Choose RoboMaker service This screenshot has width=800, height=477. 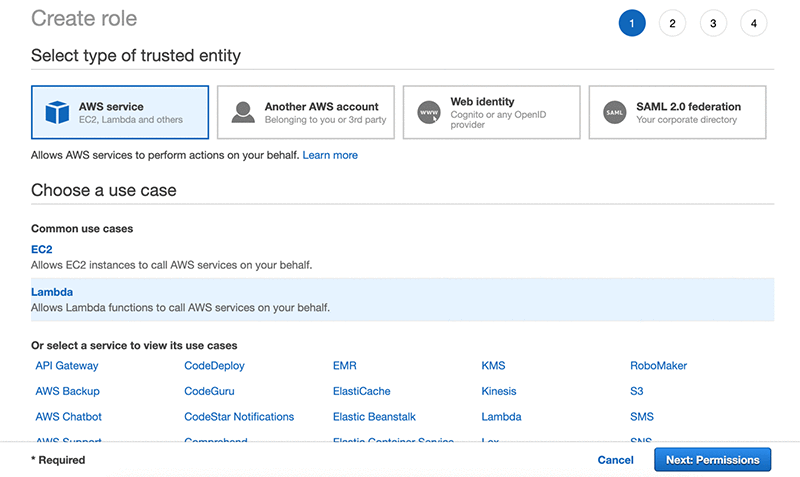[659, 366]
